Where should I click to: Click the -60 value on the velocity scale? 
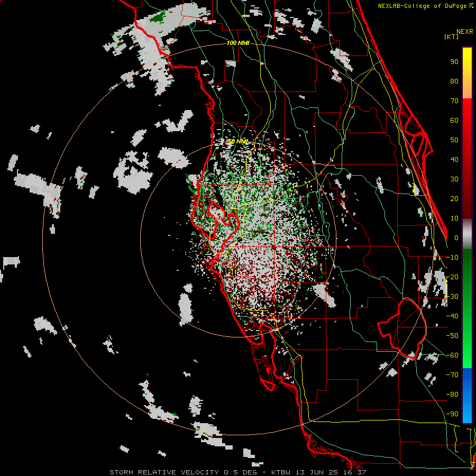tap(452, 355)
